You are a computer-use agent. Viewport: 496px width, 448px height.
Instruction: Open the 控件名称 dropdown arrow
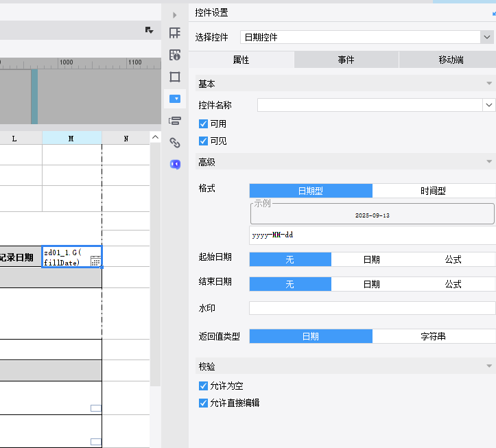488,105
